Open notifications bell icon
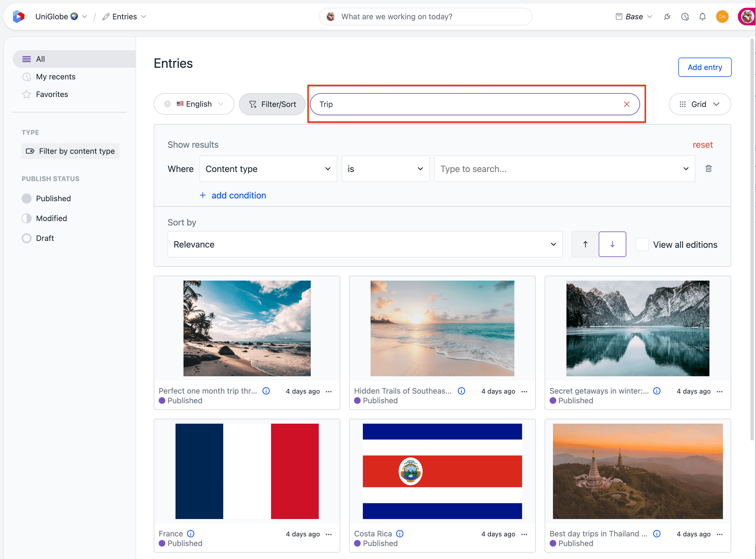756x559 pixels. [703, 17]
